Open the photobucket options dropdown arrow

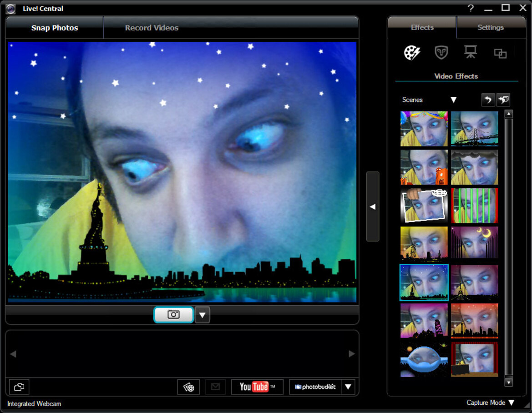[348, 387]
